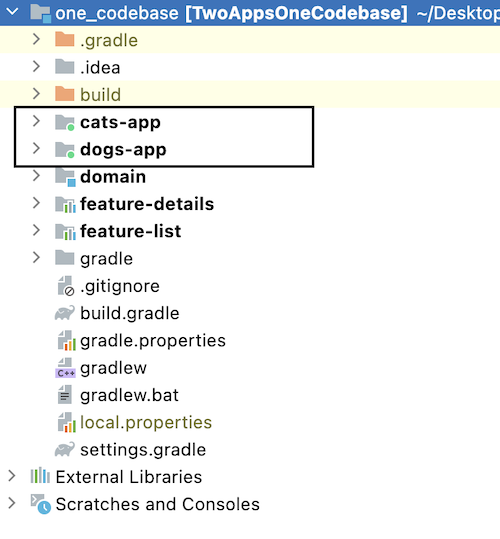Viewport: 500px width, 539px height.
Task: Click the settings.gradle elephant icon
Action: [65, 449]
